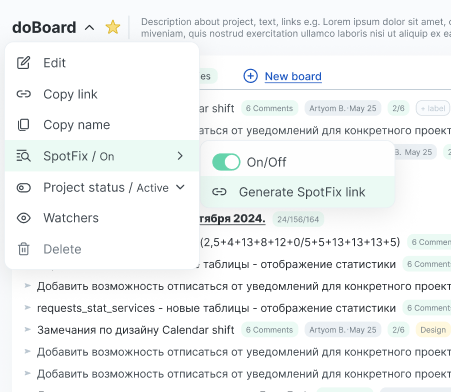The width and height of the screenshot is (451, 392).
Task: Expand SpotFix submenu arrow
Action: tap(180, 156)
